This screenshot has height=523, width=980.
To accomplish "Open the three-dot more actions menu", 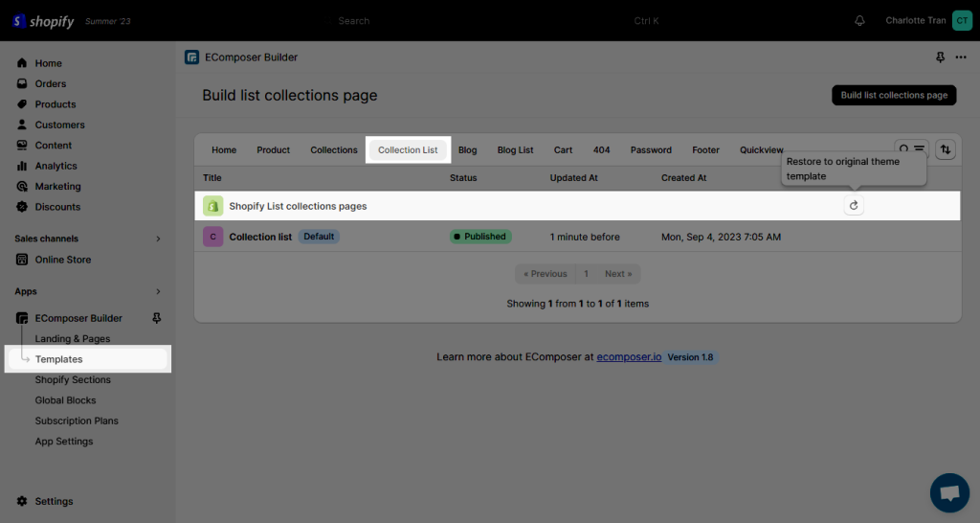I will point(961,57).
